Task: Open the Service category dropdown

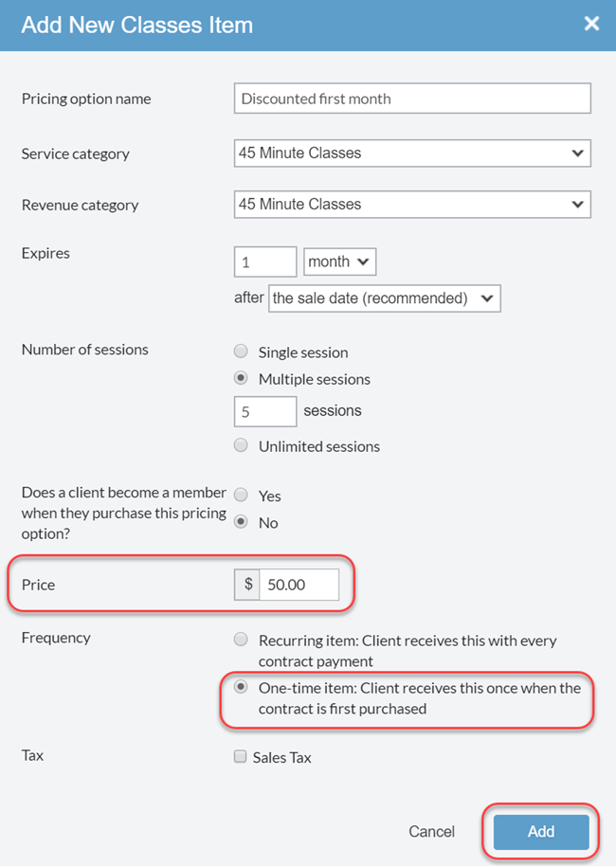Action: (x=412, y=153)
